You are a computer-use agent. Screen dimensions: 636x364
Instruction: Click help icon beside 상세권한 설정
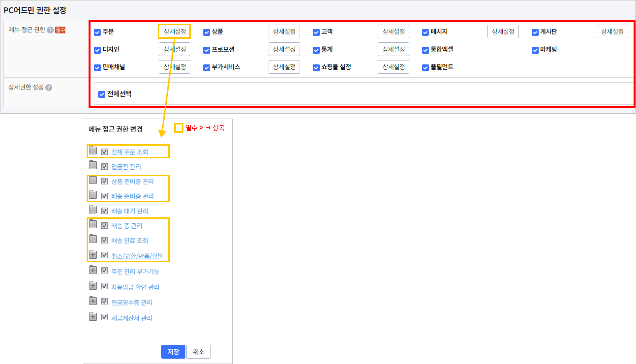pyautogui.click(x=49, y=88)
